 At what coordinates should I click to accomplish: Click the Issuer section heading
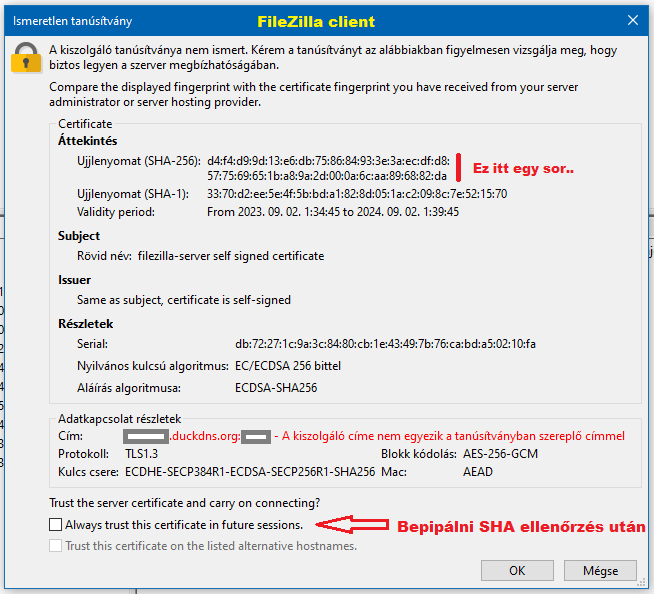[74, 280]
